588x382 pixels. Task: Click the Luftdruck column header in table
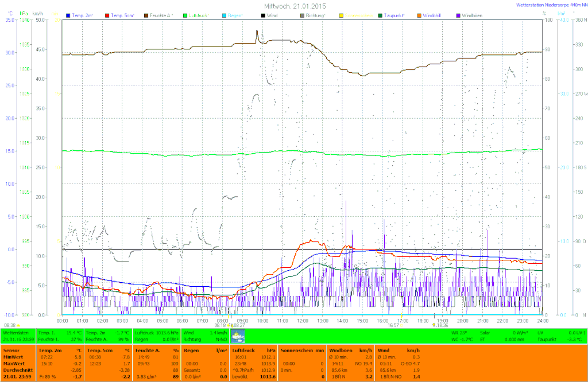tap(243, 349)
